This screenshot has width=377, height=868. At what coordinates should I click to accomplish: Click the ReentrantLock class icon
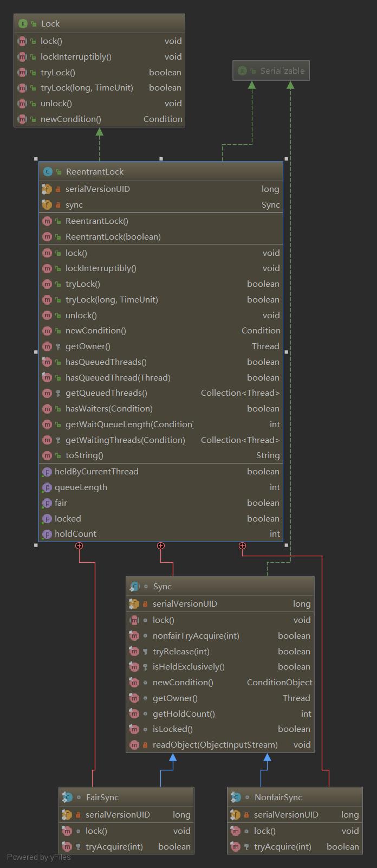(48, 171)
